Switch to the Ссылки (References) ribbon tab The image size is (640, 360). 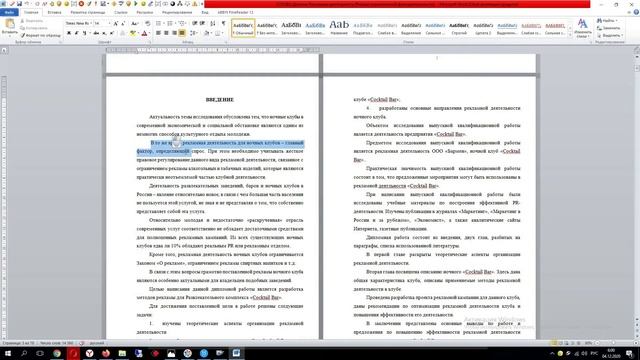[x=121, y=12]
